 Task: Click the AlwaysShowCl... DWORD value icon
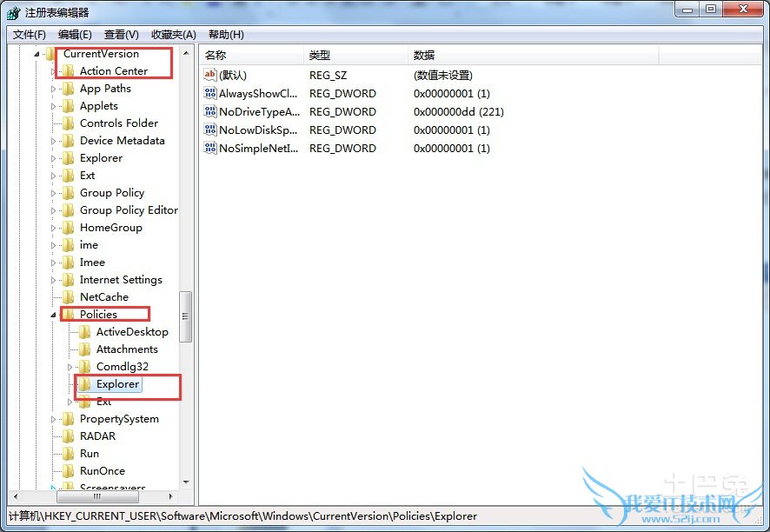pyautogui.click(x=210, y=93)
